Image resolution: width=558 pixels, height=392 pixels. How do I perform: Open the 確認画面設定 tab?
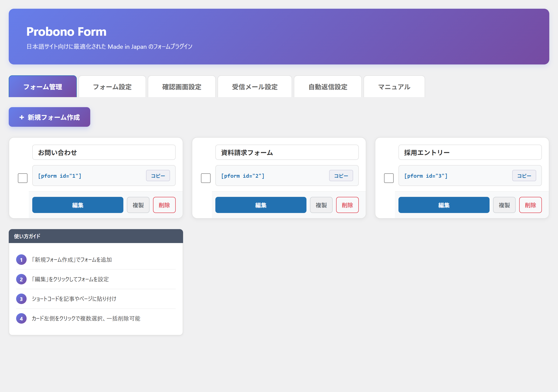(182, 86)
